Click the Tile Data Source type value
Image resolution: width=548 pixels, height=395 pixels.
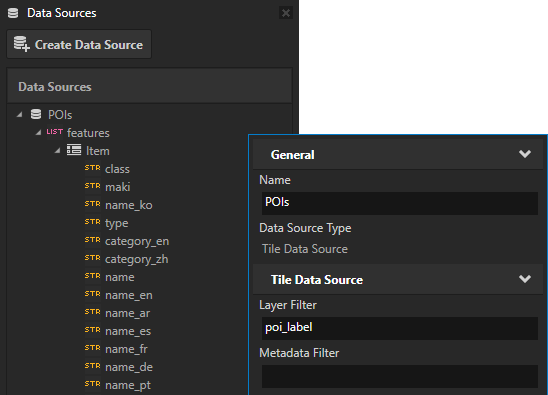[305, 249]
